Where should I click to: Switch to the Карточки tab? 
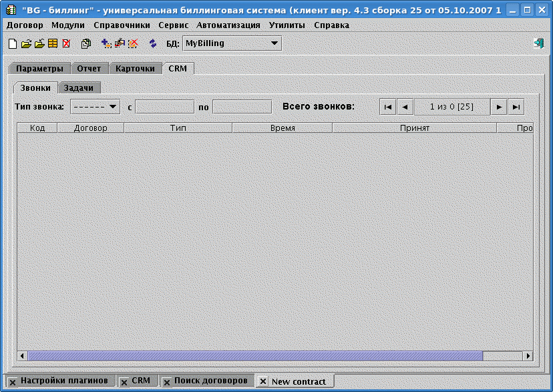(135, 69)
